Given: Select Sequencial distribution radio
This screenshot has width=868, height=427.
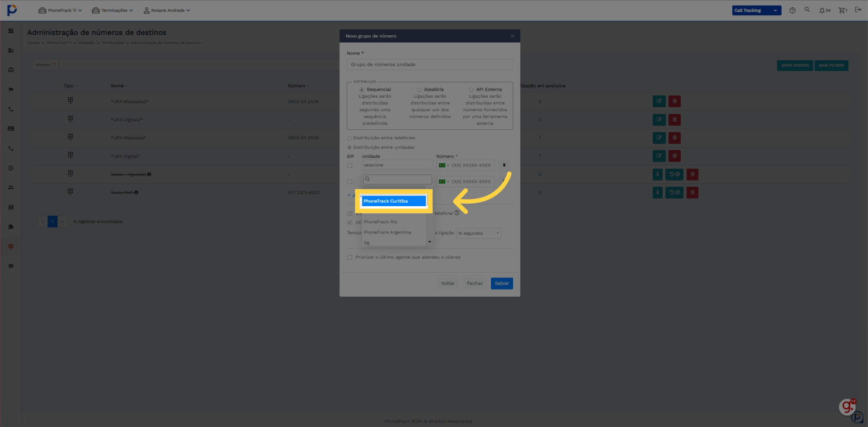Looking at the screenshot, I should coord(362,90).
